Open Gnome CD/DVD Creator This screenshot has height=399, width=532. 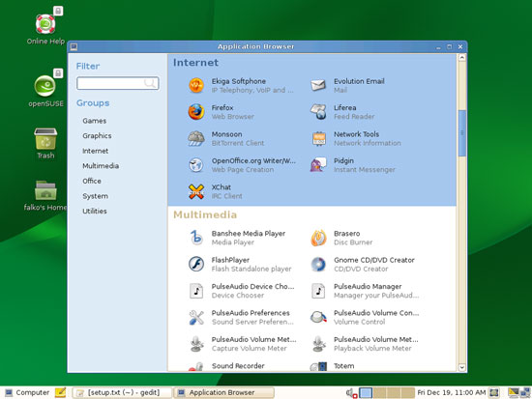(x=363, y=264)
